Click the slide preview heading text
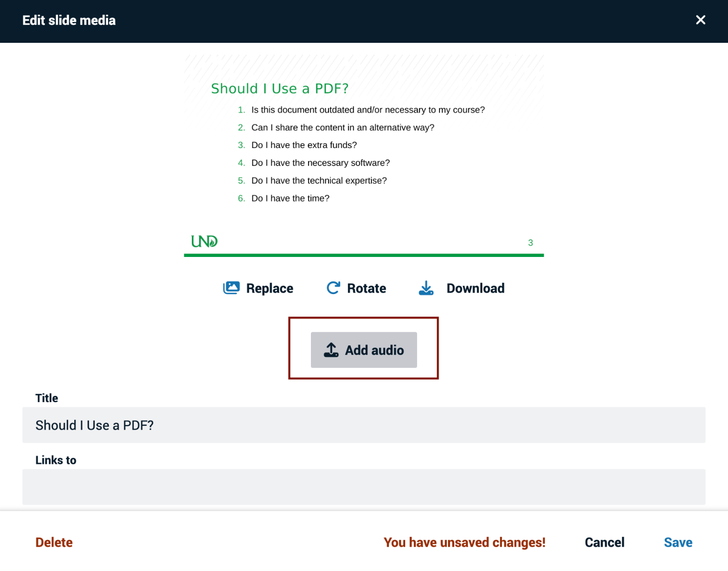The height and width of the screenshot is (571, 728). [279, 89]
